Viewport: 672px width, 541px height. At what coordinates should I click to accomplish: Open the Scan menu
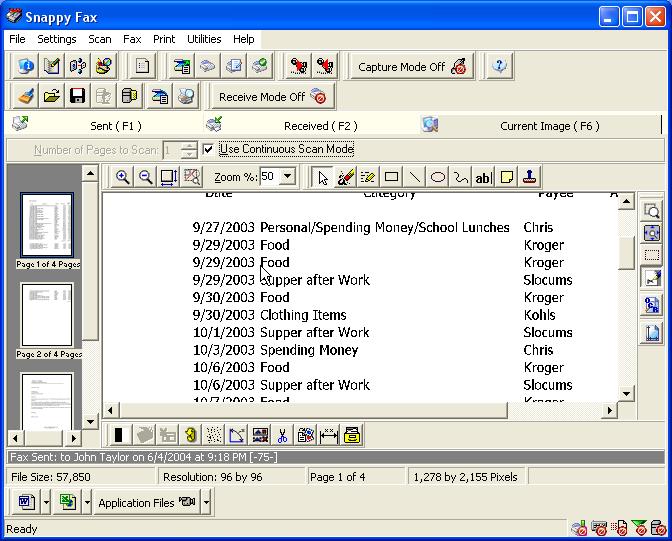(99, 39)
